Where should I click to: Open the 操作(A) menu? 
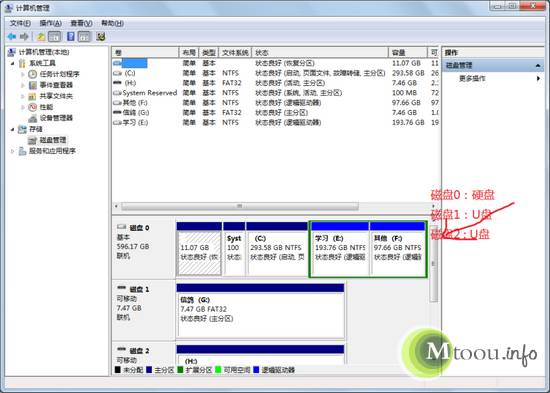51,23
